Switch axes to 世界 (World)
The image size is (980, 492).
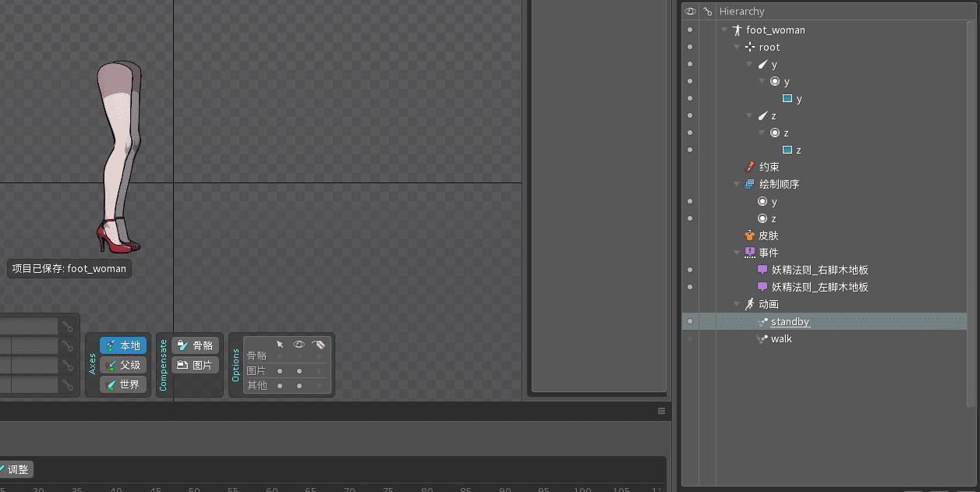click(123, 384)
